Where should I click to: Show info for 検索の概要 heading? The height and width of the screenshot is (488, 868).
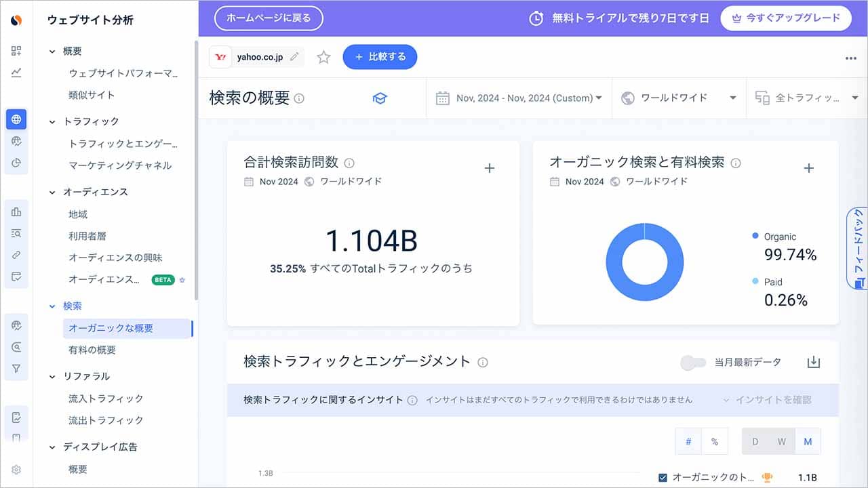tap(299, 98)
